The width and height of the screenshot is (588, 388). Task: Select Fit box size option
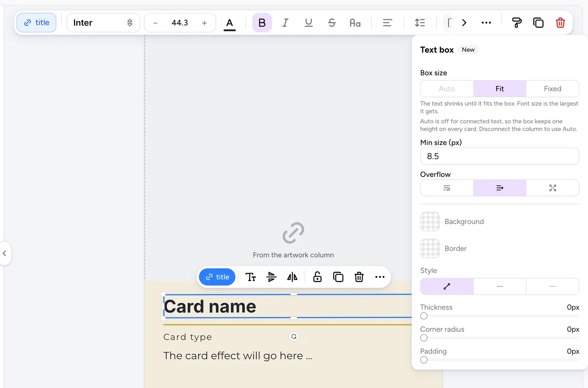pyautogui.click(x=500, y=89)
